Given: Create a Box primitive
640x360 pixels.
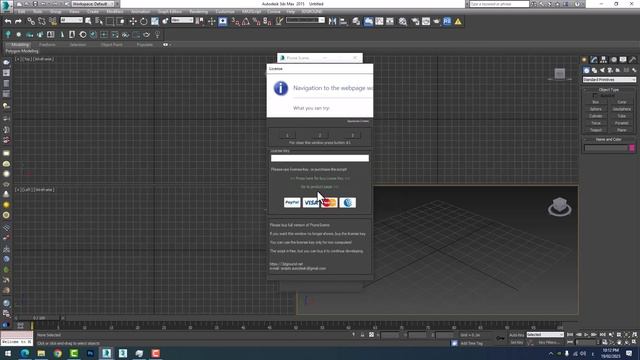Looking at the screenshot, I should (596, 102).
